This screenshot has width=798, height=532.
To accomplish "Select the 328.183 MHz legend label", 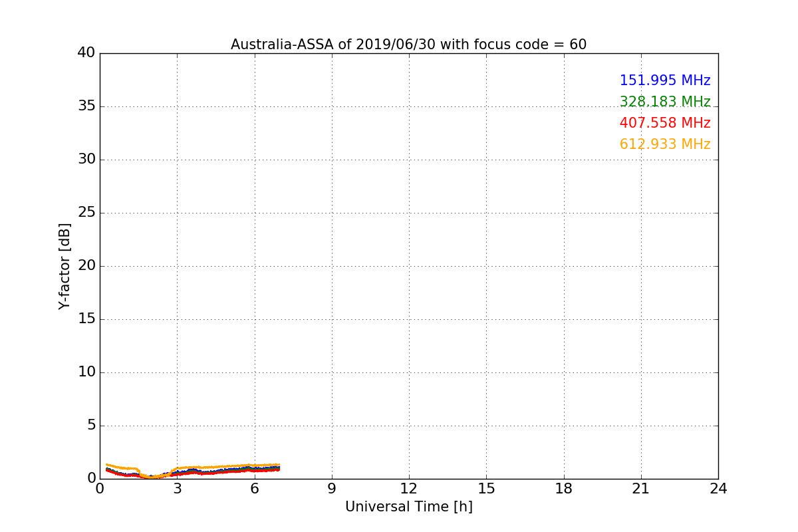I will [665, 102].
